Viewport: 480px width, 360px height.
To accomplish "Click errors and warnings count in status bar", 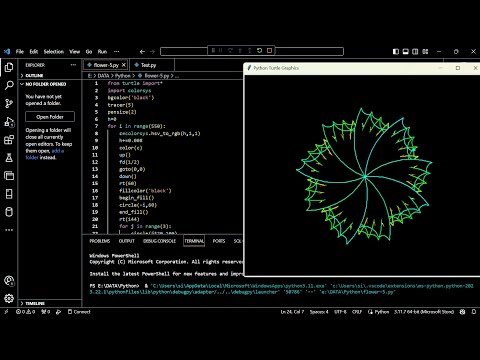I will 25,312.
